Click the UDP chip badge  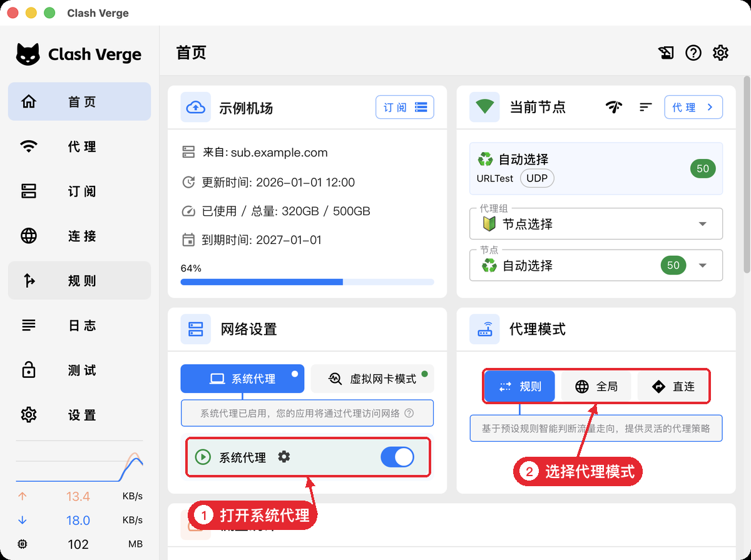click(x=537, y=178)
